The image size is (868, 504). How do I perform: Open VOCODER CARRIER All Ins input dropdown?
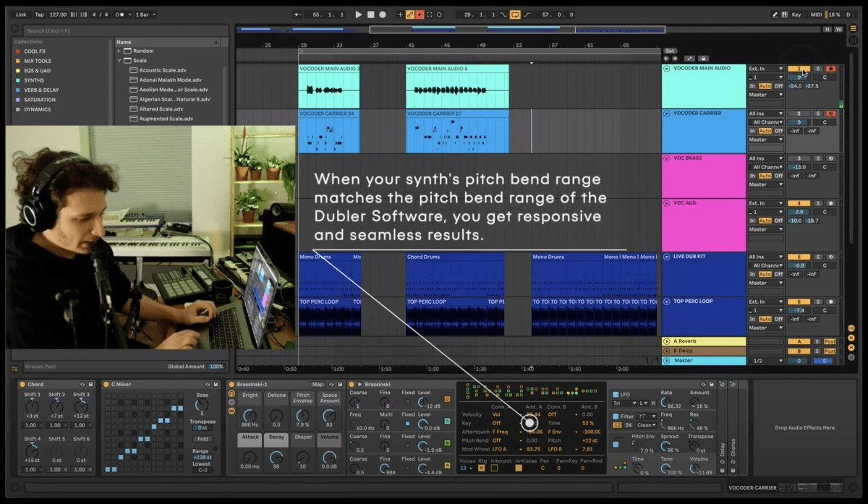click(x=766, y=114)
